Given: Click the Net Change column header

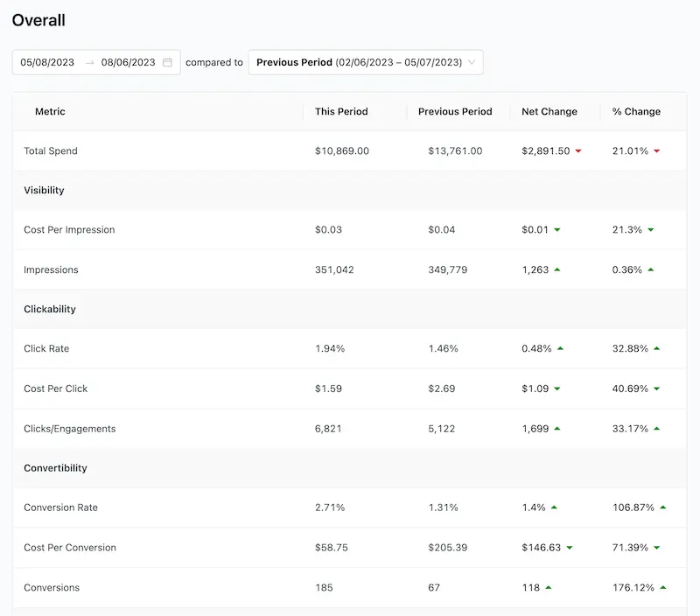Looking at the screenshot, I should coord(549,111).
